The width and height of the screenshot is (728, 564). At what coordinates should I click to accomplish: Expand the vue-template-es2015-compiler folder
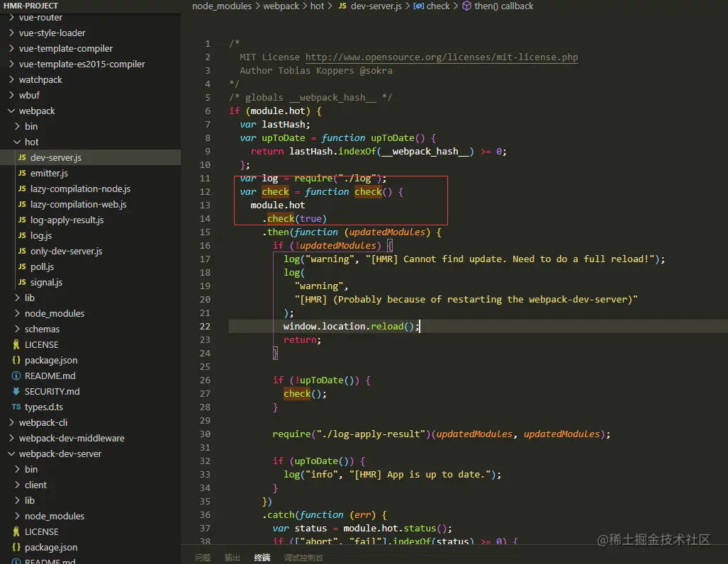click(x=11, y=64)
